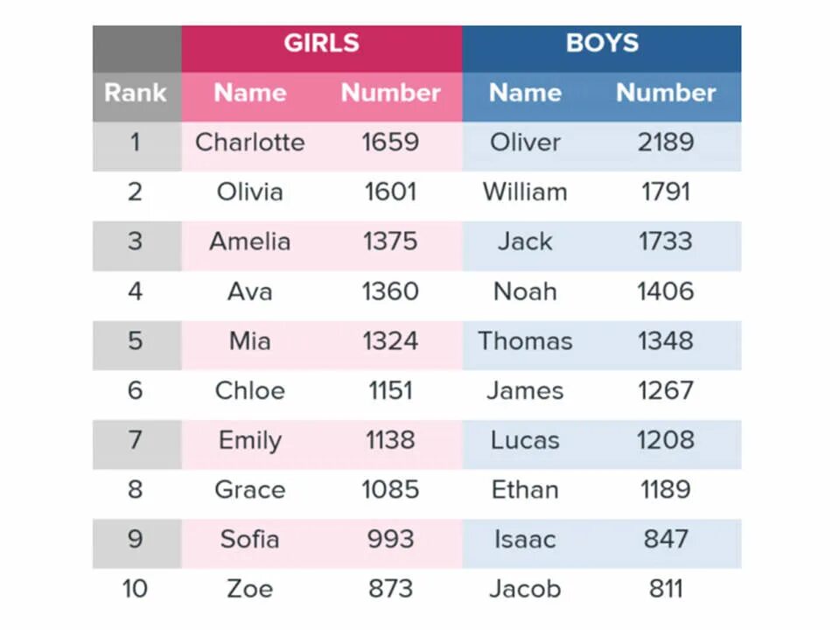Click the GIRLS header cell
The height and width of the screenshot is (630, 840).
click(x=321, y=48)
